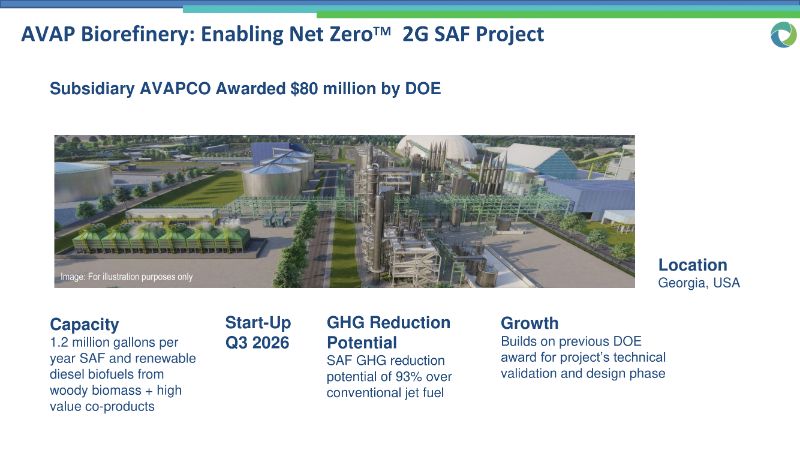Click the GHG Reduction Potential heading
800x450 pixels.
coord(388,332)
